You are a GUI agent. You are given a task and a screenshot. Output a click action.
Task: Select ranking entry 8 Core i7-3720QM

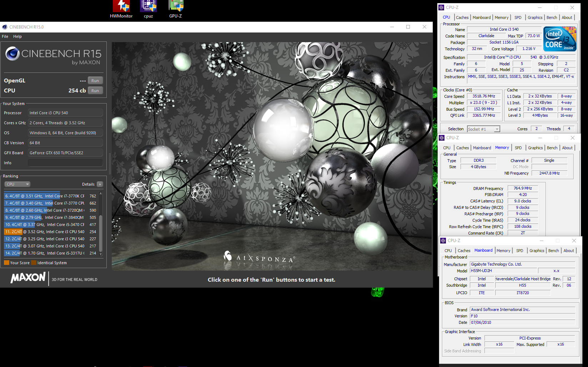[x=51, y=210]
